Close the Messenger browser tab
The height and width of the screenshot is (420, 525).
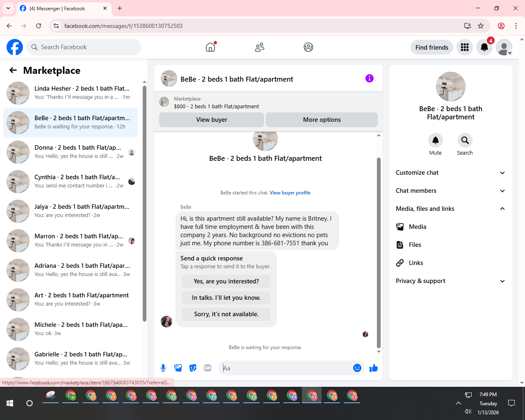click(105, 8)
